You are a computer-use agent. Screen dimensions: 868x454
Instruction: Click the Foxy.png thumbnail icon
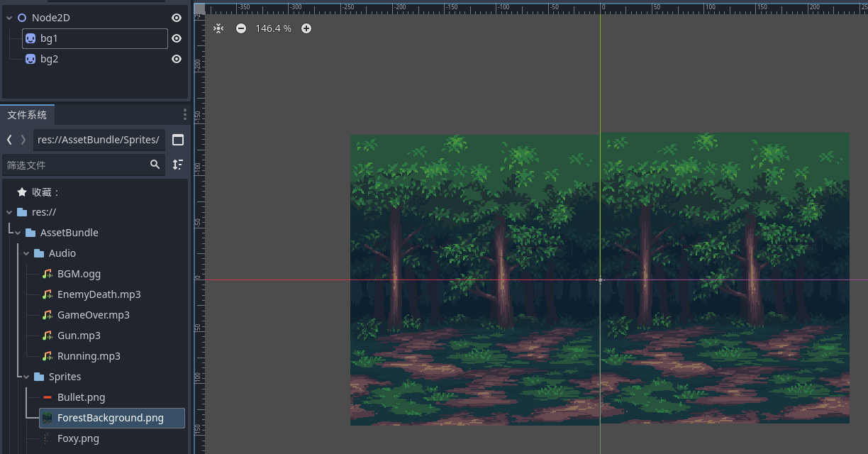point(48,438)
